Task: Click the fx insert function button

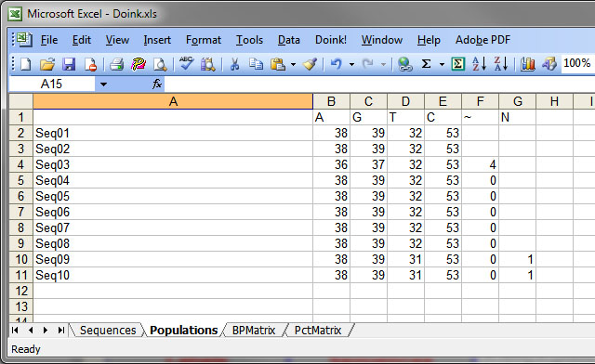Action: (x=157, y=84)
